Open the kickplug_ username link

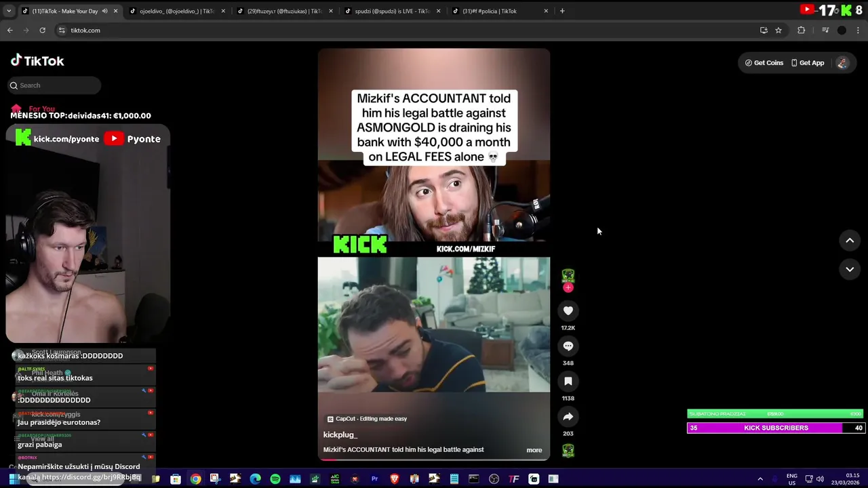pos(340,434)
